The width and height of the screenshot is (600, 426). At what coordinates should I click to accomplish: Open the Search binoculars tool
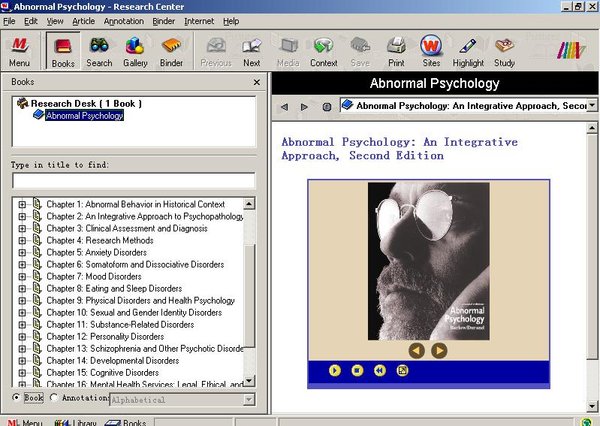[99, 50]
